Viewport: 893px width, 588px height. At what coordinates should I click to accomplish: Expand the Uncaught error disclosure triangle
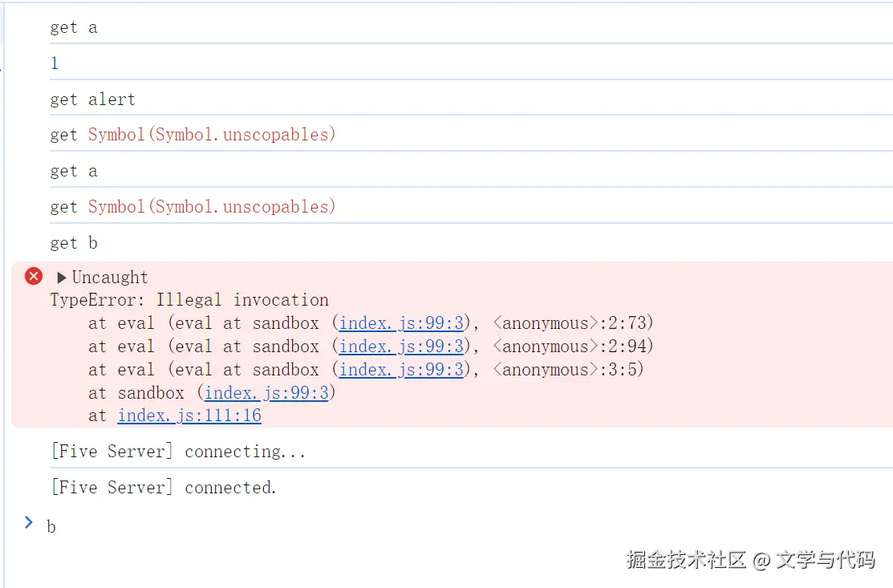pyautogui.click(x=62, y=278)
